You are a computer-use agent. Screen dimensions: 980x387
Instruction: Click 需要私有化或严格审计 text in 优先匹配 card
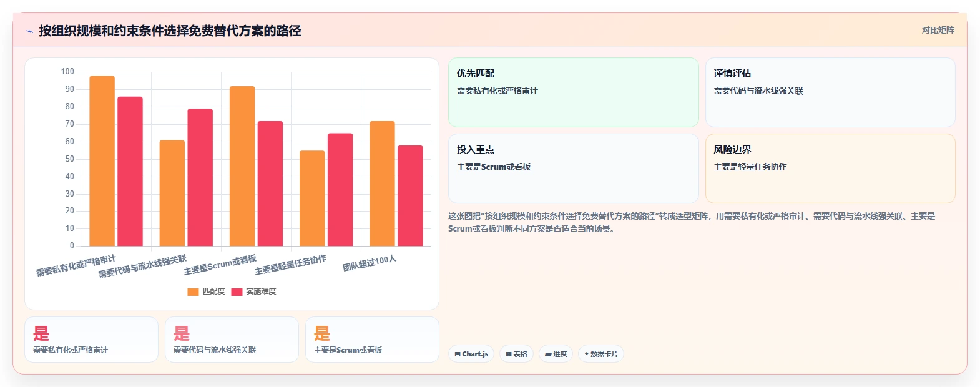coord(497,91)
